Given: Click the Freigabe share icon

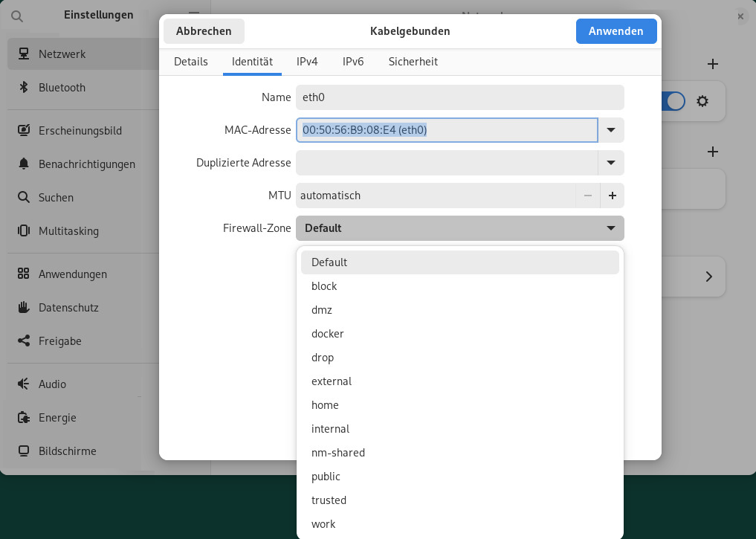Looking at the screenshot, I should pyautogui.click(x=24, y=341).
